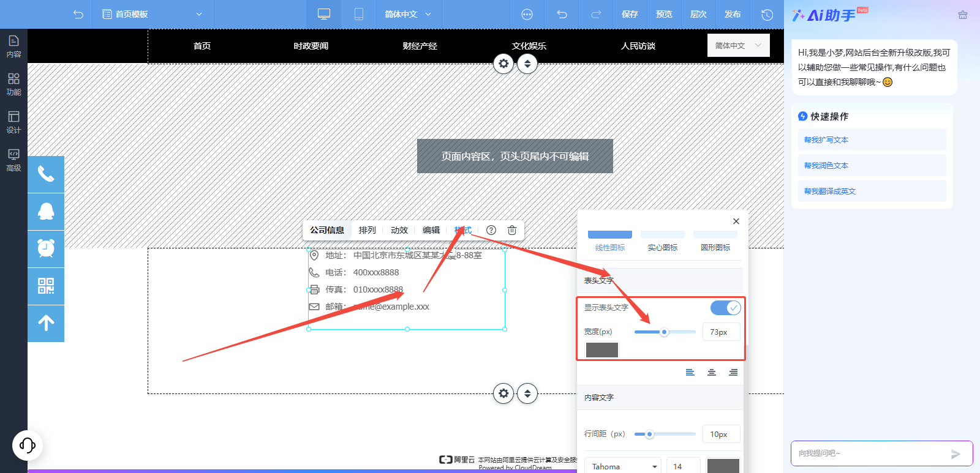Click the 文化娱乐 navigation menu item
The image size is (980, 473).
(x=529, y=46)
